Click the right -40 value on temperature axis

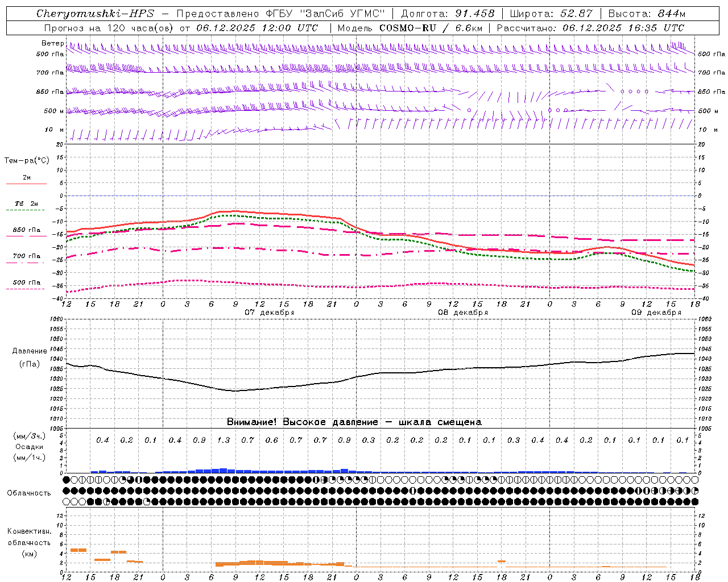tap(702, 298)
